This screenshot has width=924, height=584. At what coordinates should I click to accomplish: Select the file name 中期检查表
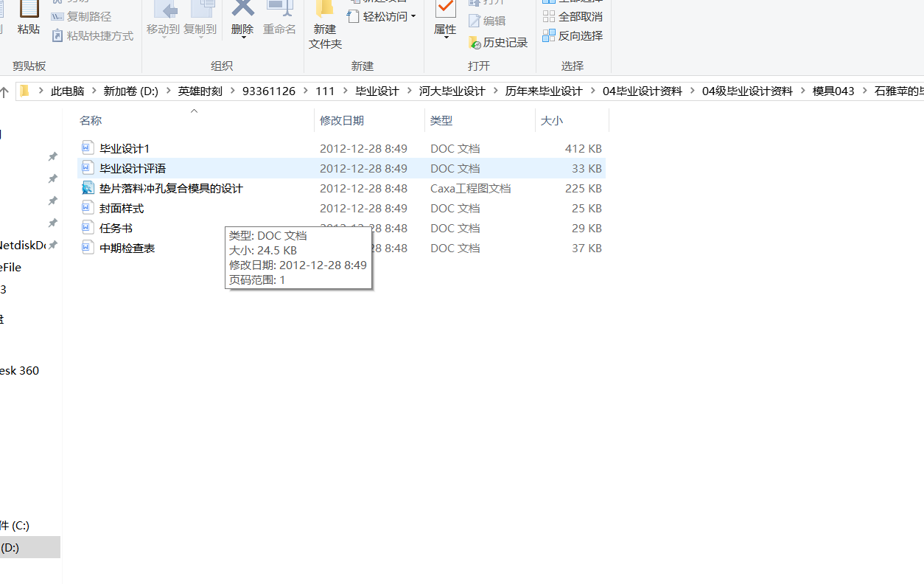pos(127,248)
